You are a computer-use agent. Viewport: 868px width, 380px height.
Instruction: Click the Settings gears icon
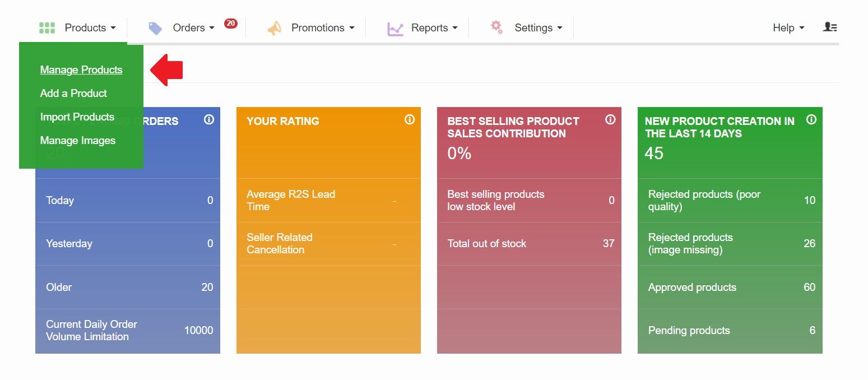coord(496,27)
